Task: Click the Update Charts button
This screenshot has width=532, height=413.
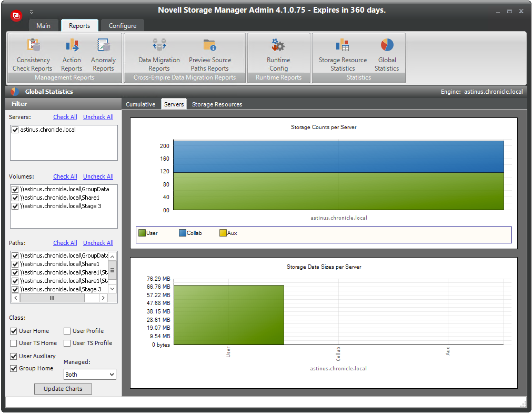Action: [x=63, y=389]
